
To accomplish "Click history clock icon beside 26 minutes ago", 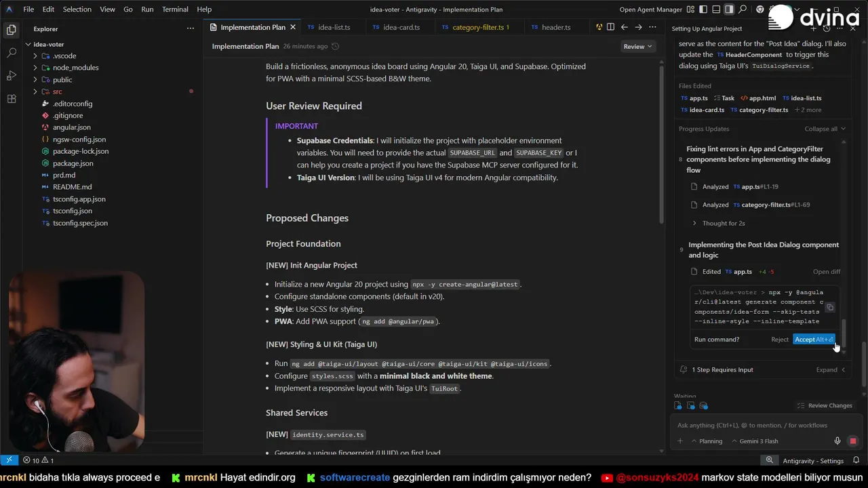I will (335, 46).
